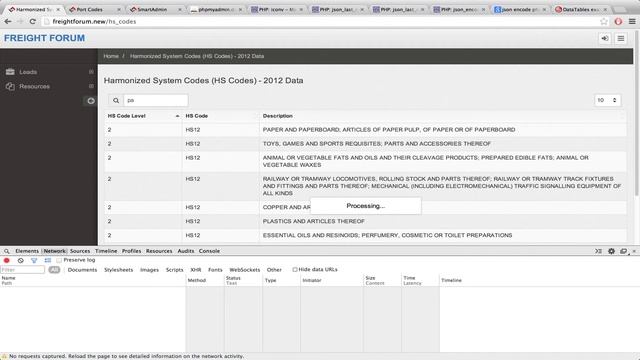Filter network by Scripts
The height and width of the screenshot is (360, 640).
coord(174,270)
